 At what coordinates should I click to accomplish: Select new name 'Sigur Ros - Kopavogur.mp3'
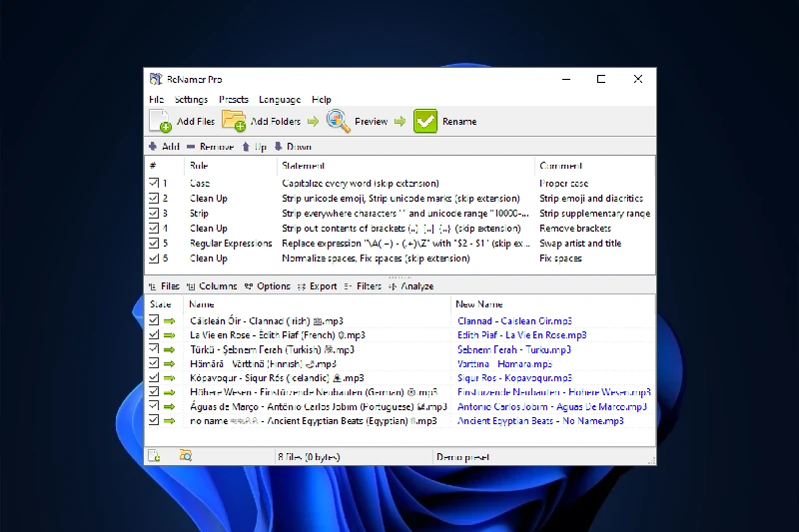514,378
